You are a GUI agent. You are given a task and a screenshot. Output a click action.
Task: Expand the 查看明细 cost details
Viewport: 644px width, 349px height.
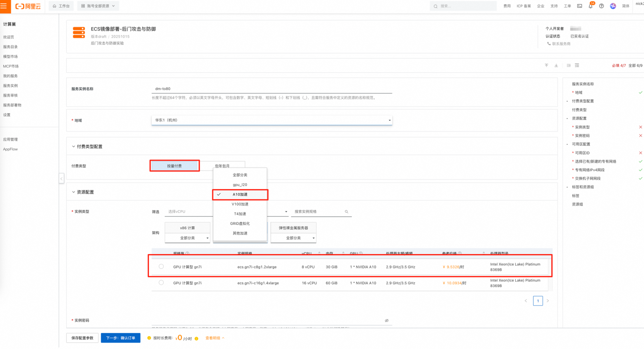(215, 338)
